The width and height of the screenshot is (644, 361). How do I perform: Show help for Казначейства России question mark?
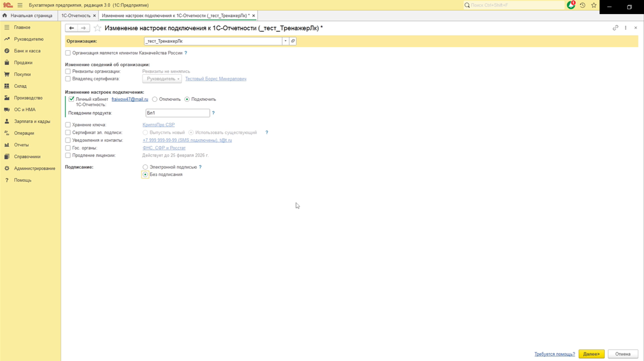[186, 53]
